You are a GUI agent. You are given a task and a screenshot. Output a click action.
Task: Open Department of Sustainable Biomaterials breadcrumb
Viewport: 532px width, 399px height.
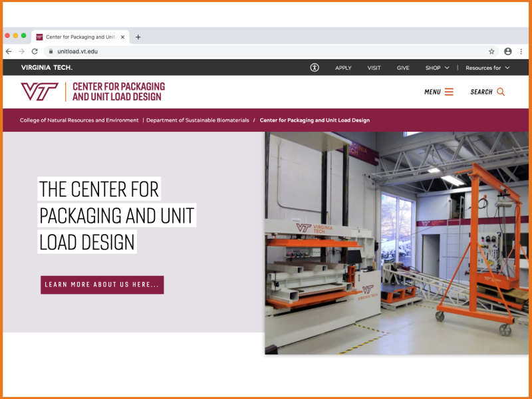point(198,120)
